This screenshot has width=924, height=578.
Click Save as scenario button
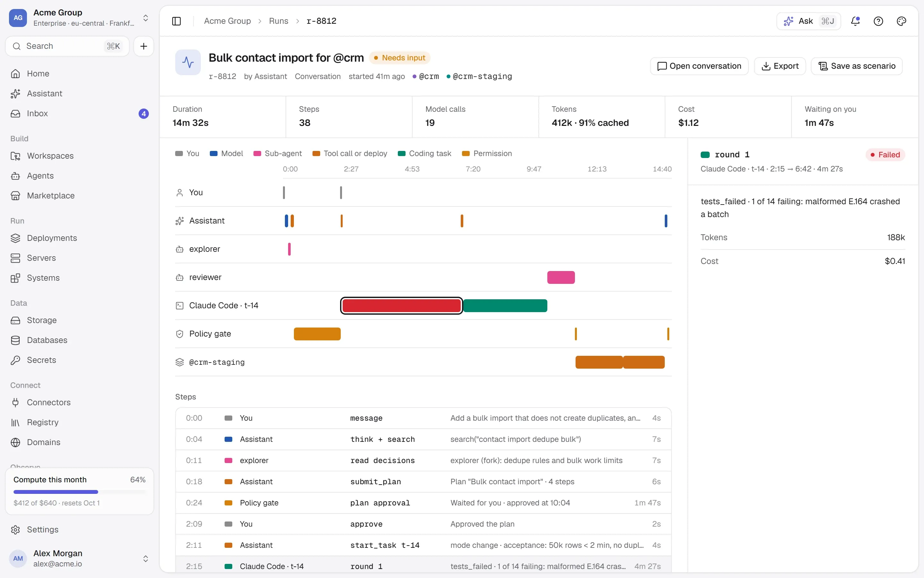pyautogui.click(x=856, y=66)
